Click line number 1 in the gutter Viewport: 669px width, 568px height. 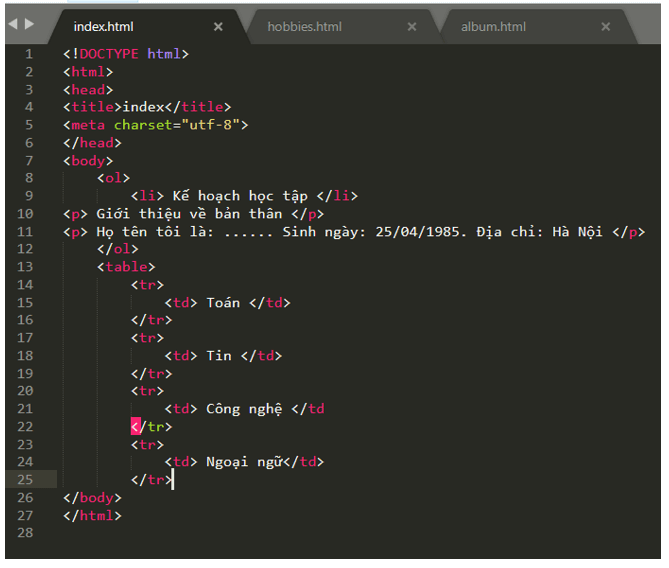coord(29,54)
